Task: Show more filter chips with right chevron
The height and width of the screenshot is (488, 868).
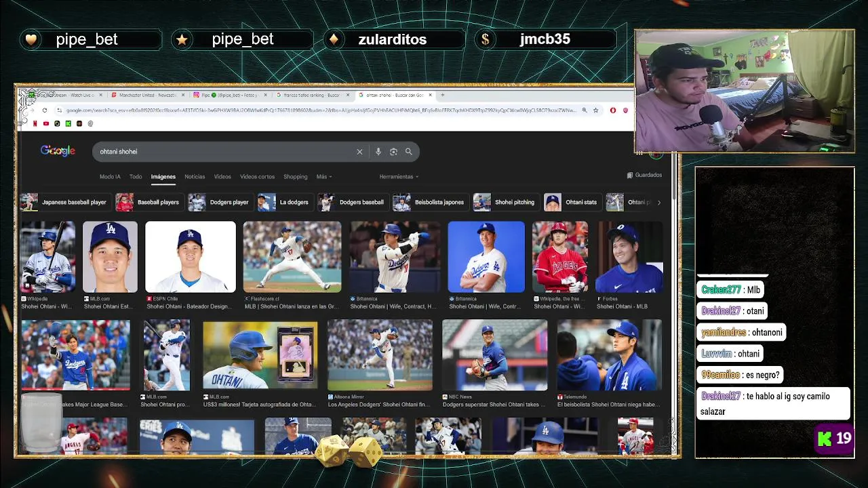Action: point(658,203)
